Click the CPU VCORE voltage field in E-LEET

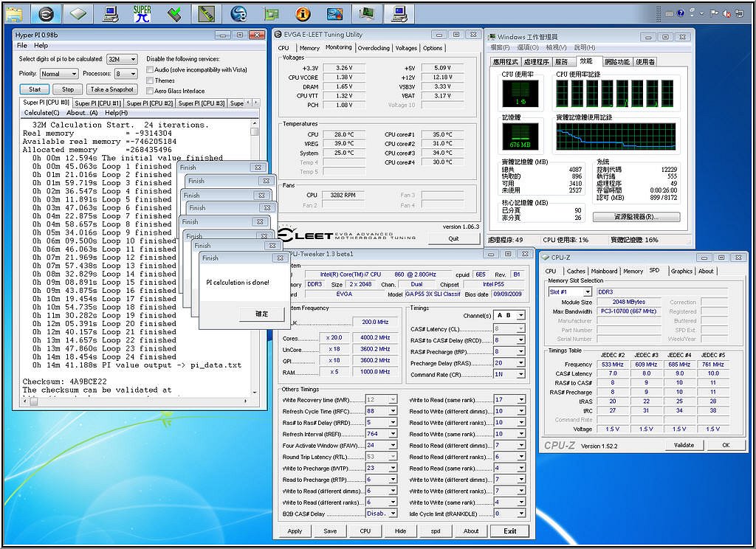click(344, 77)
